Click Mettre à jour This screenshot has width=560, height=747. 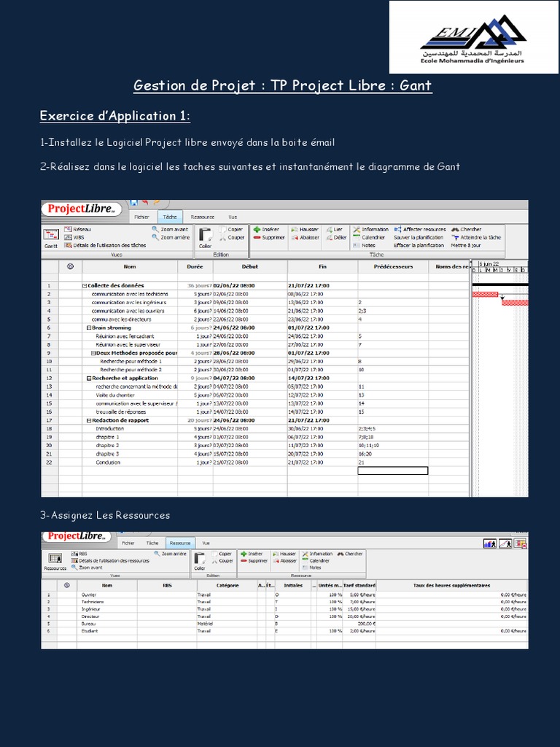(x=466, y=245)
